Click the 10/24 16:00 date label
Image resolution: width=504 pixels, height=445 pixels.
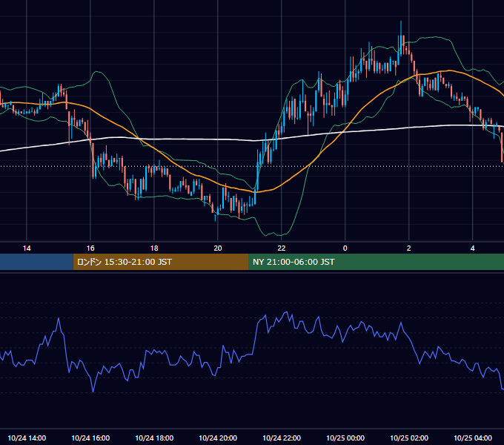click(90, 438)
